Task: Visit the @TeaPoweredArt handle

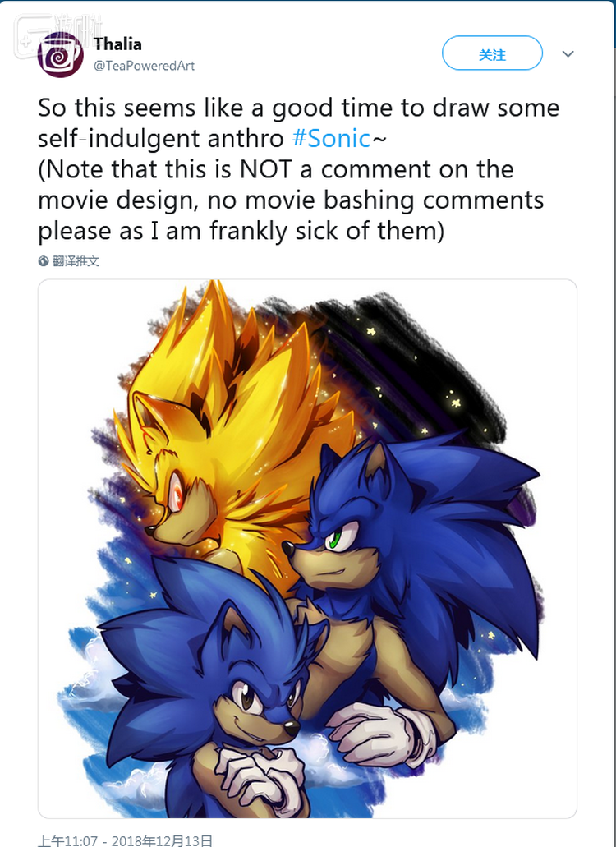Action: (144, 66)
